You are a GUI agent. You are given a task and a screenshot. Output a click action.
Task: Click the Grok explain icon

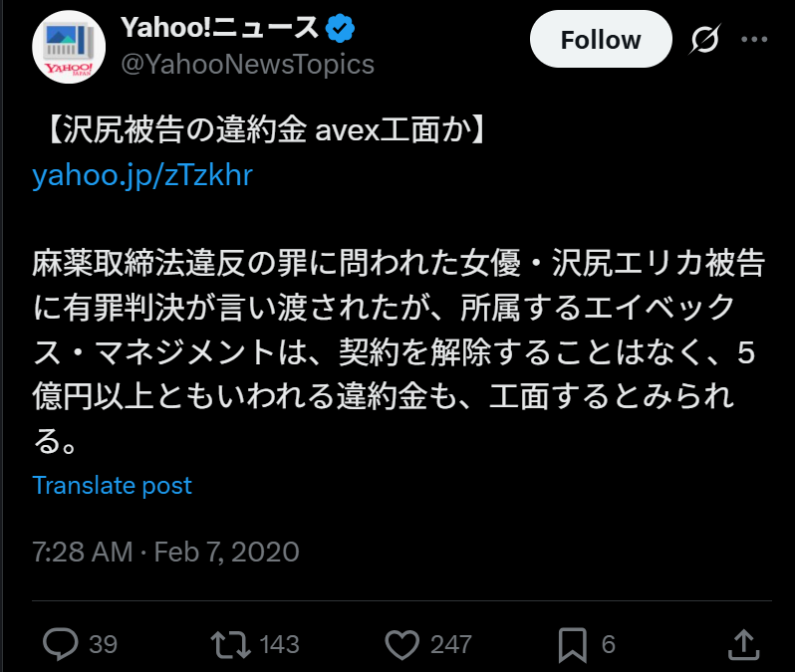(704, 39)
